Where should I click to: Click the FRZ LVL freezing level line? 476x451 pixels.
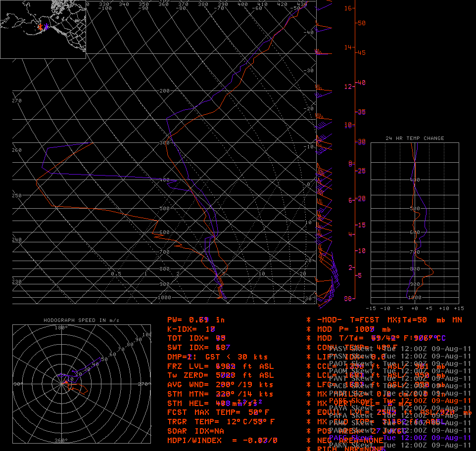pos(220,366)
